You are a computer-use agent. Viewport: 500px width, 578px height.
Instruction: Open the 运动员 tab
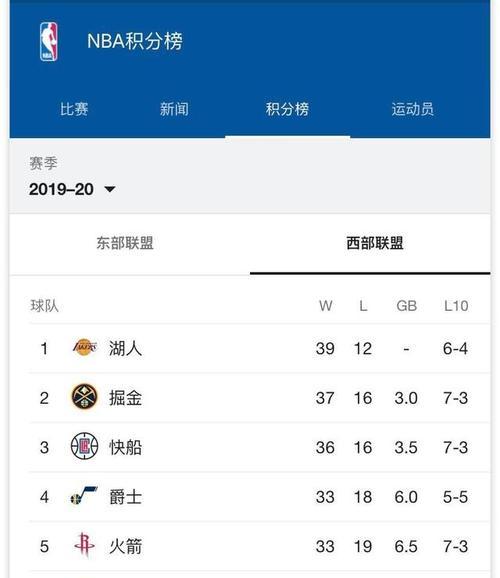click(413, 109)
